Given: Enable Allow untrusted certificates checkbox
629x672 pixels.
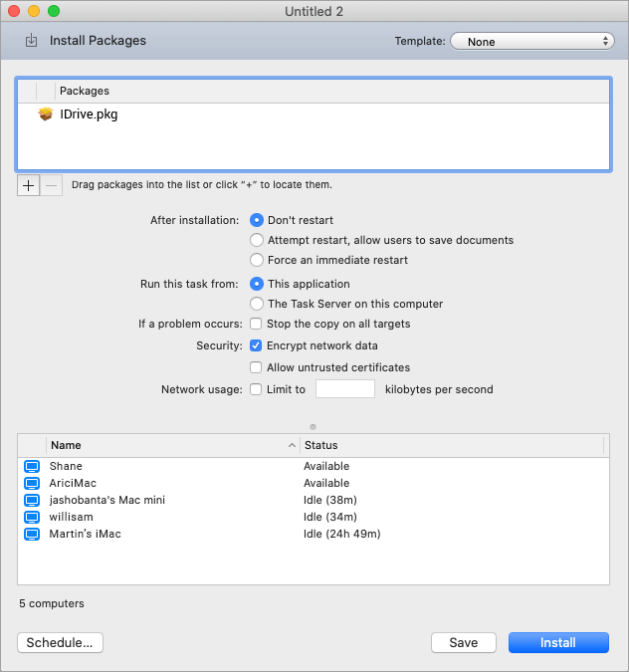Looking at the screenshot, I should pyautogui.click(x=257, y=367).
